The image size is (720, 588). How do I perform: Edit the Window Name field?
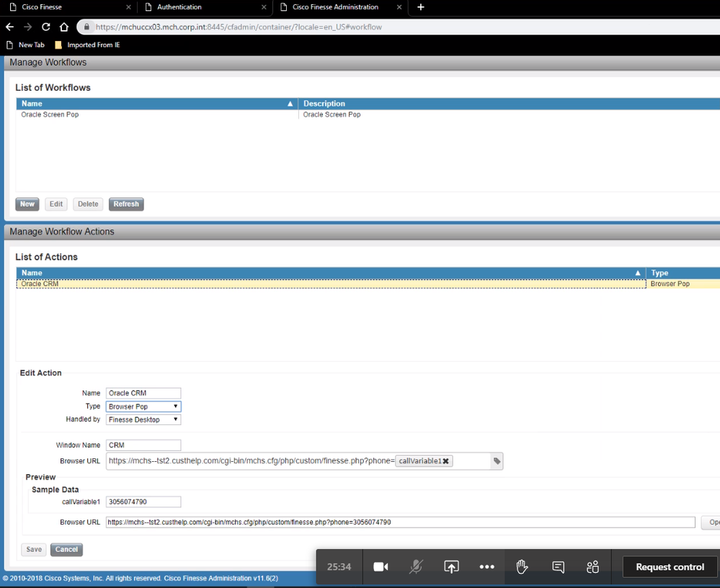tap(143, 445)
